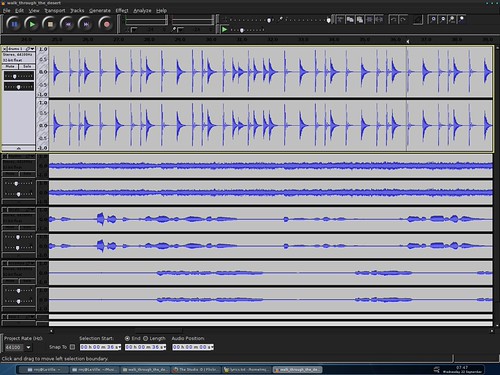The width and height of the screenshot is (500, 375).
Task: Open the drums track name dropdown menu
Action: point(21,49)
